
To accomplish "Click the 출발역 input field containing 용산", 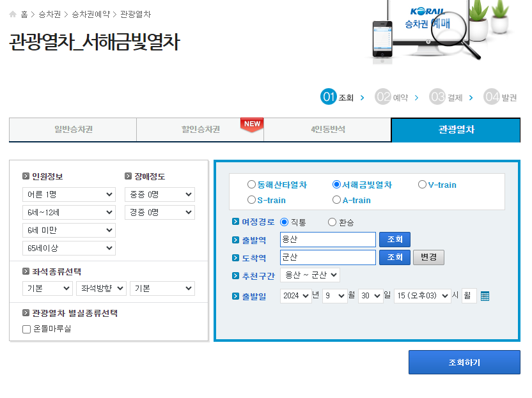I will click(x=328, y=240).
